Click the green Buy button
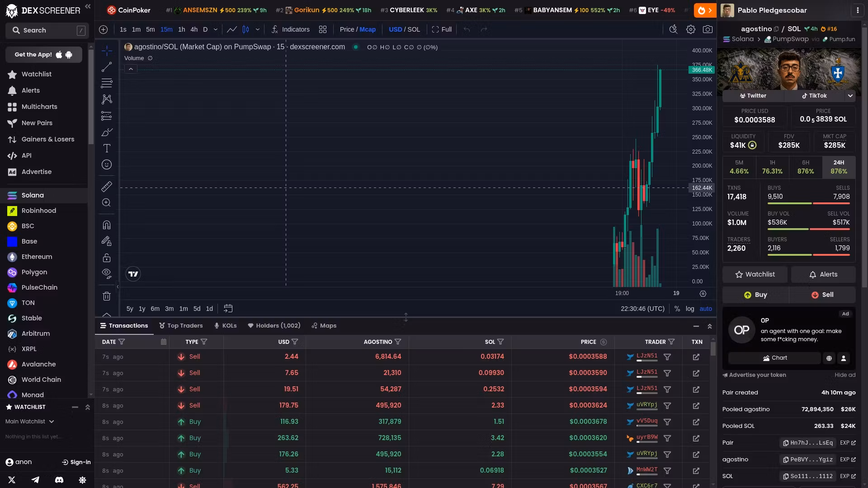 [x=755, y=295]
